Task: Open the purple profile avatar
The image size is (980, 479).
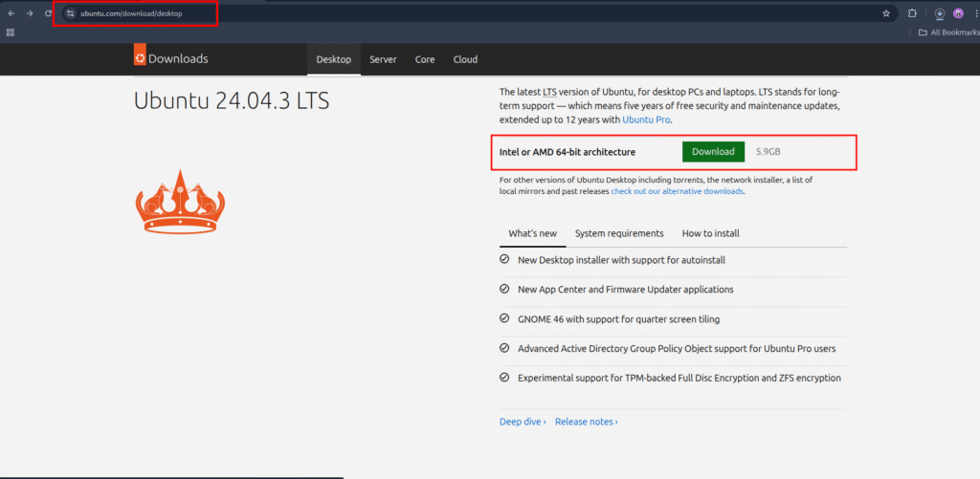Action: 958,13
